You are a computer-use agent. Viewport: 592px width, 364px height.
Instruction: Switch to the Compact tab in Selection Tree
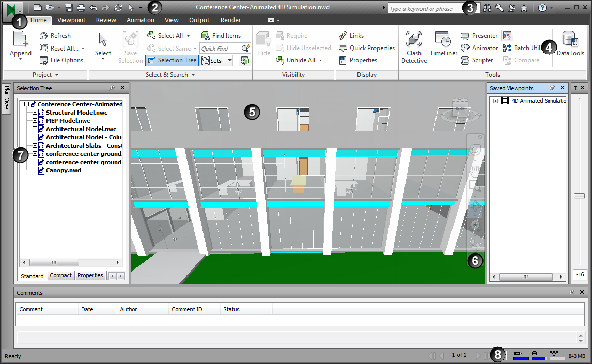(60, 275)
